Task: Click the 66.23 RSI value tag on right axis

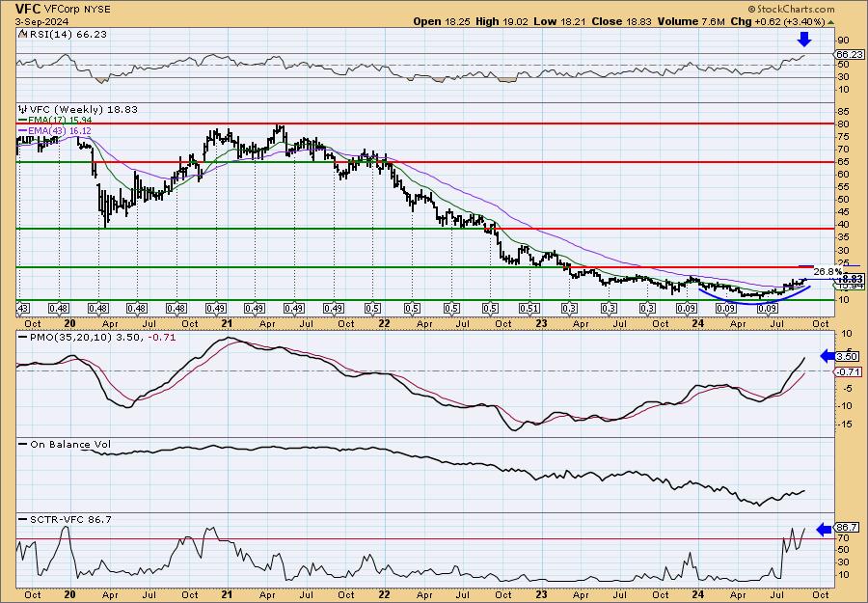Action: tap(848, 54)
